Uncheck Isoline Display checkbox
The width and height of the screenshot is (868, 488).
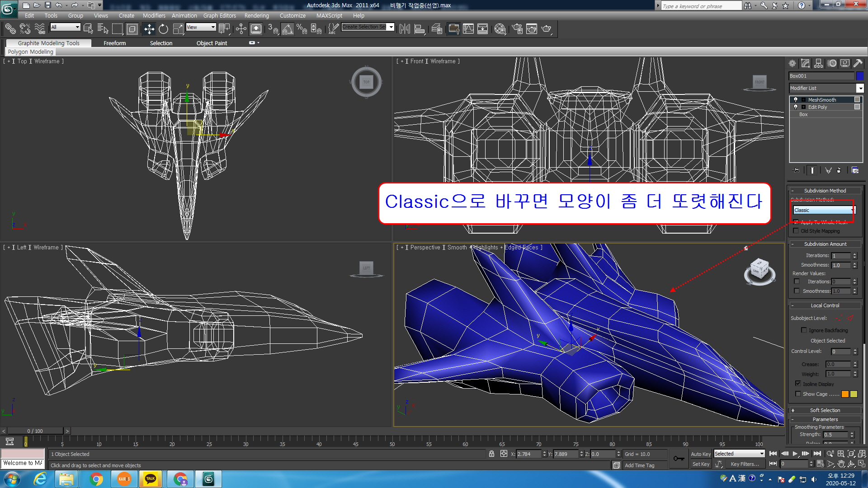tap(798, 384)
